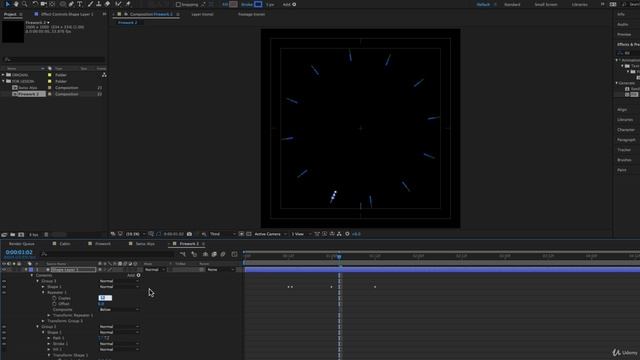Switch to the Sense Atys timeline tab

pyautogui.click(x=145, y=244)
